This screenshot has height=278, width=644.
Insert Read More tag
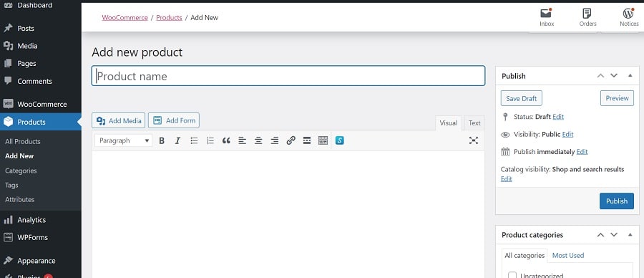(307, 140)
